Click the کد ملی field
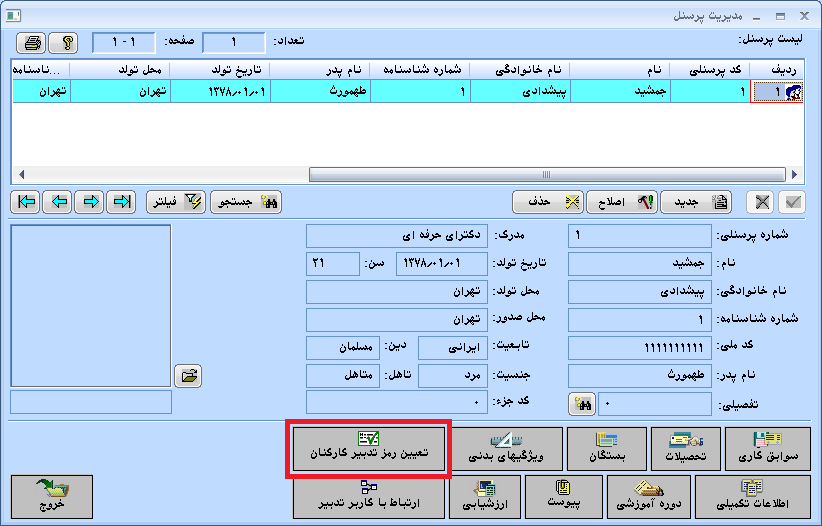The height and width of the screenshot is (526, 822). point(640,348)
